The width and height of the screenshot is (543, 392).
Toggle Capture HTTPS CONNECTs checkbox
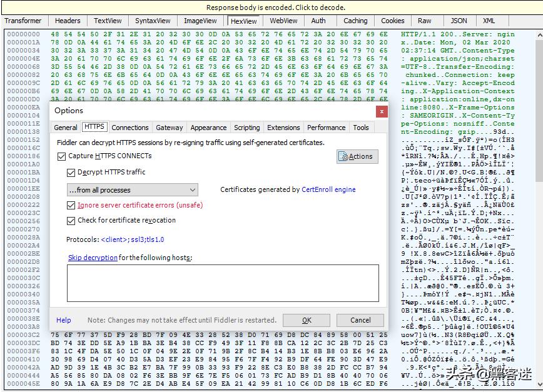click(x=62, y=156)
